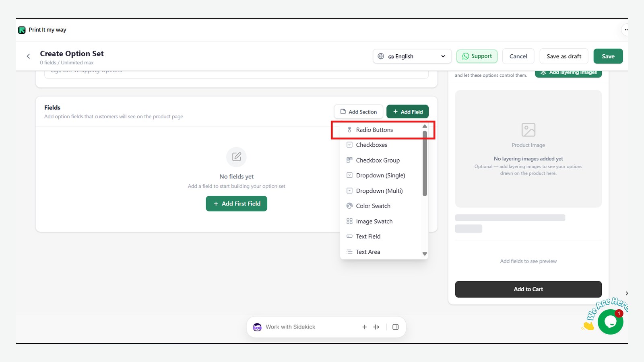This screenshot has height=362, width=644.
Task: Click the green Add Field button
Action: 408,112
